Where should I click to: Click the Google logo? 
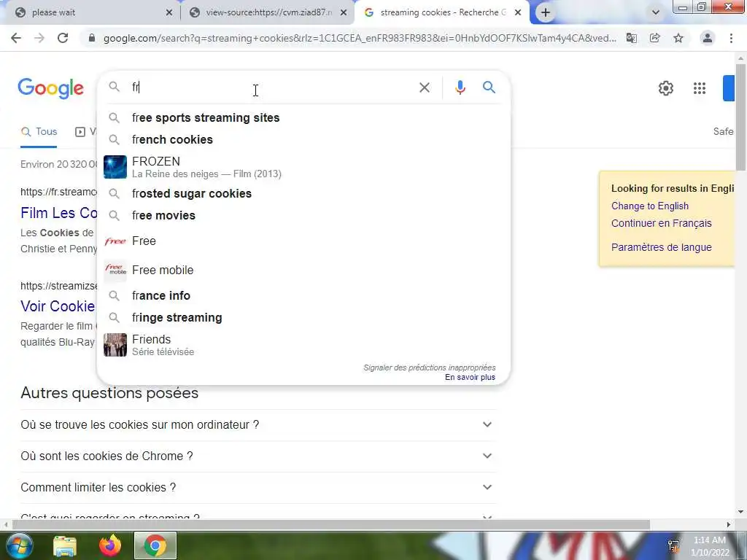coord(51,88)
